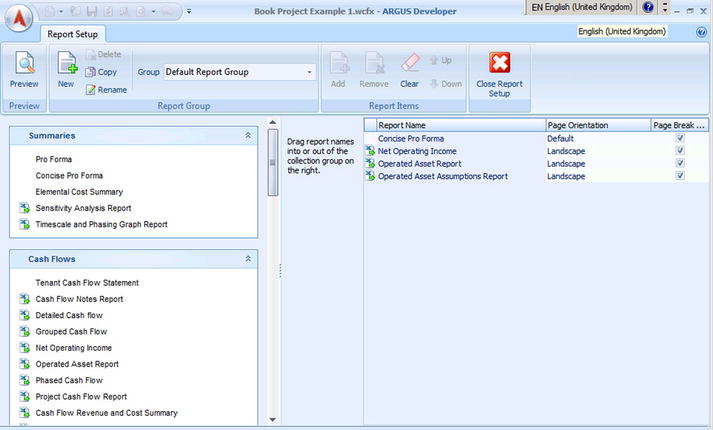Click the icon of the Net Operating Income grid row
The height and width of the screenshot is (430, 713).
point(371,150)
